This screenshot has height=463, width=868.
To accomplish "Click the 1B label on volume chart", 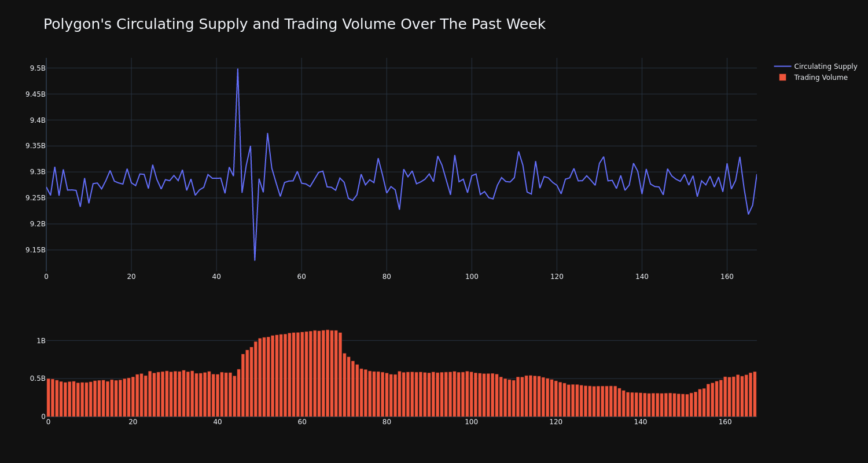I will (41, 341).
